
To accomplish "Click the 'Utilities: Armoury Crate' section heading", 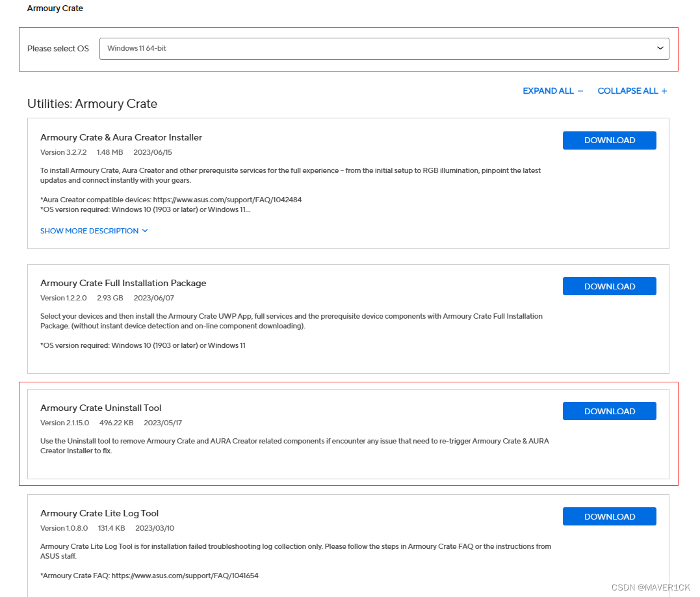I will [x=92, y=103].
